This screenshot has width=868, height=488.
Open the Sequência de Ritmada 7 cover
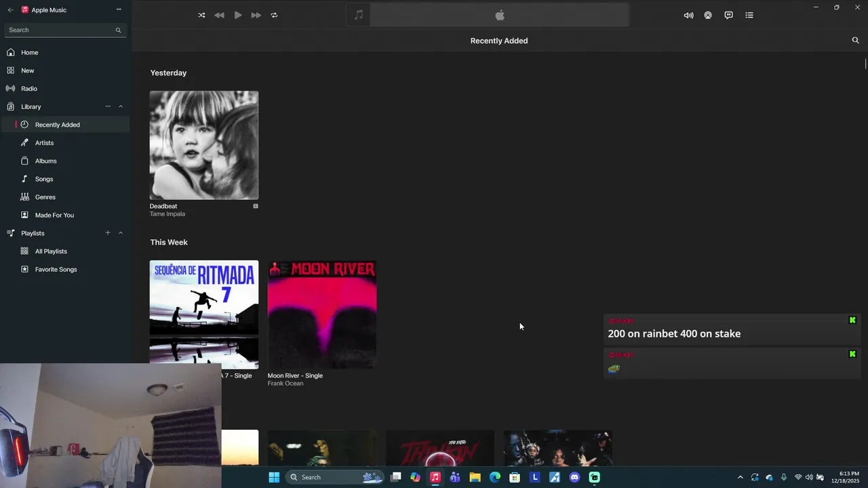pos(204,314)
